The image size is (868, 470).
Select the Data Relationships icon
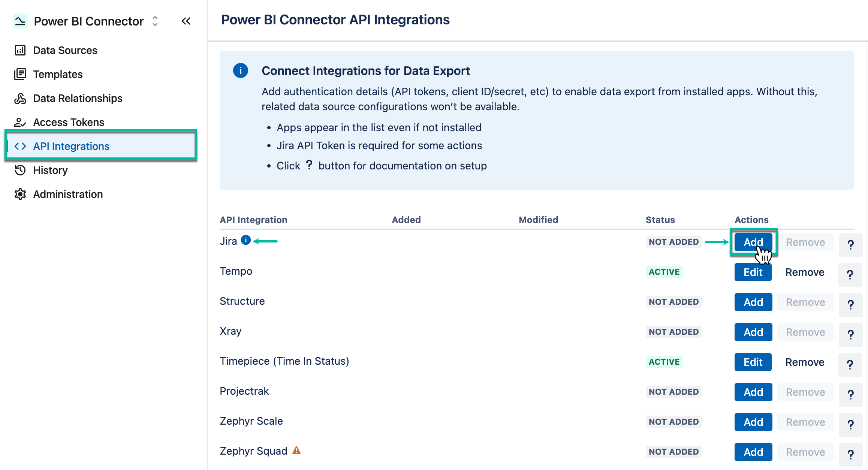20,98
